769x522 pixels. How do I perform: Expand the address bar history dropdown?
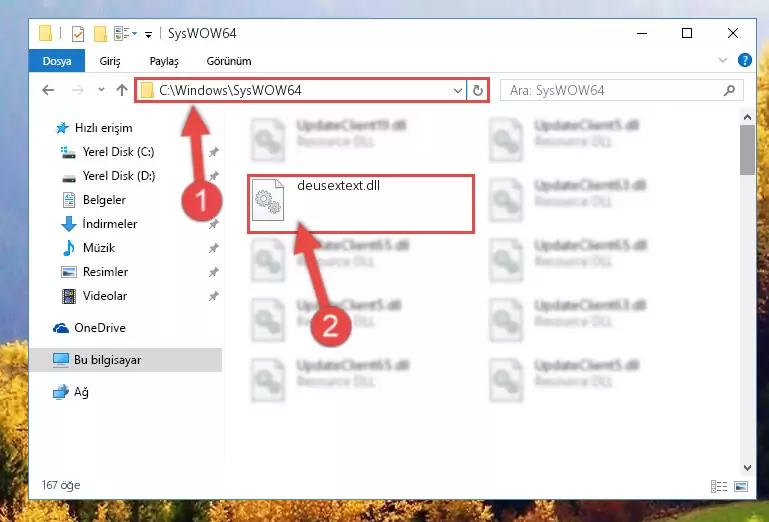point(458,90)
